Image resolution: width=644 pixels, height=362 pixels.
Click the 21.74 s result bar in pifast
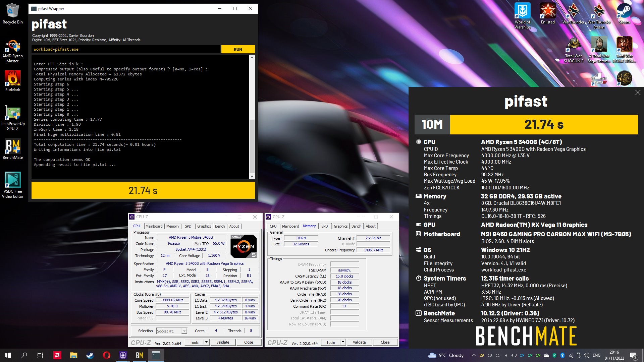click(143, 190)
